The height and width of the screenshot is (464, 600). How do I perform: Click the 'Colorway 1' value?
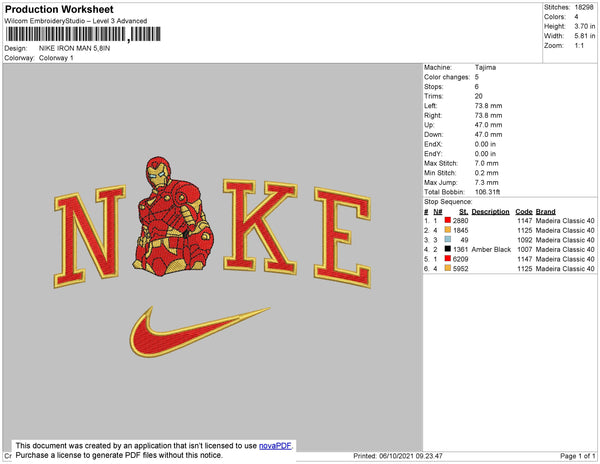pos(56,58)
